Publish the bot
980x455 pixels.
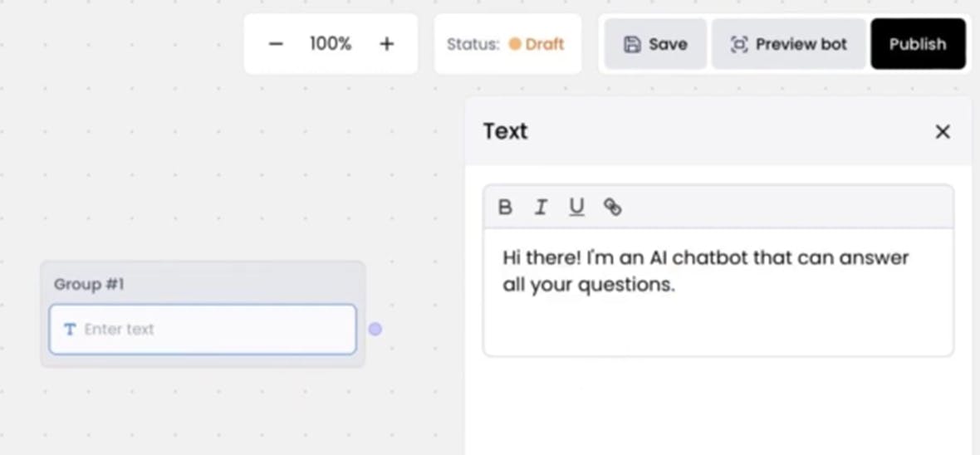(x=918, y=44)
